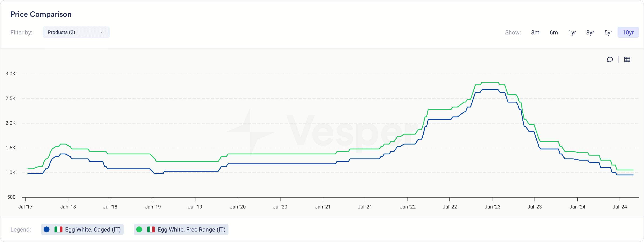
Task: Switch to the 5yr range
Action: pyautogui.click(x=608, y=33)
